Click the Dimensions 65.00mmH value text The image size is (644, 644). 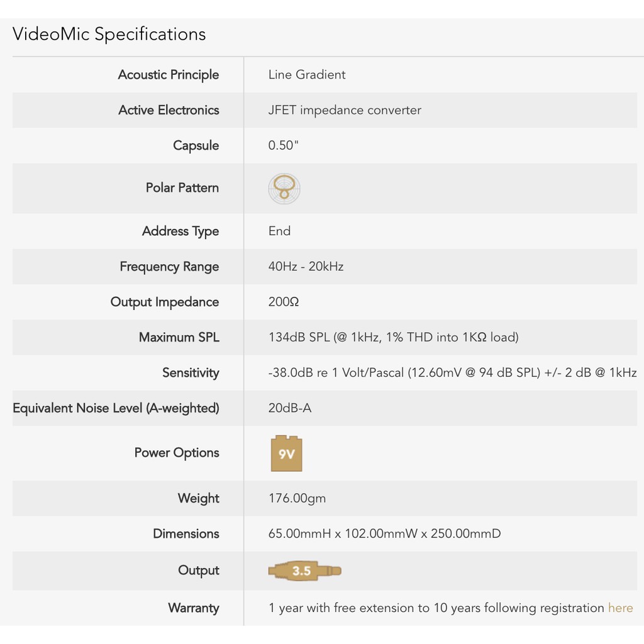(384, 534)
